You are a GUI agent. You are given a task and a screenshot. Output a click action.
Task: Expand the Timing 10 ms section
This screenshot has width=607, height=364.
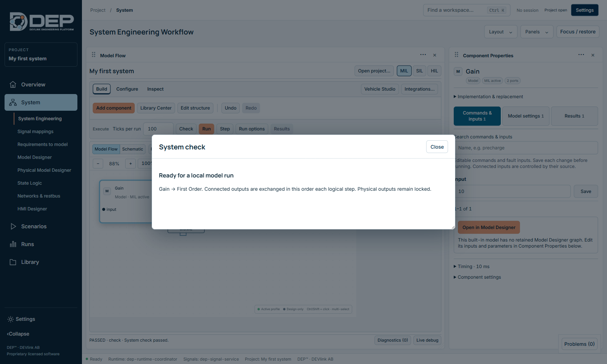point(472,267)
